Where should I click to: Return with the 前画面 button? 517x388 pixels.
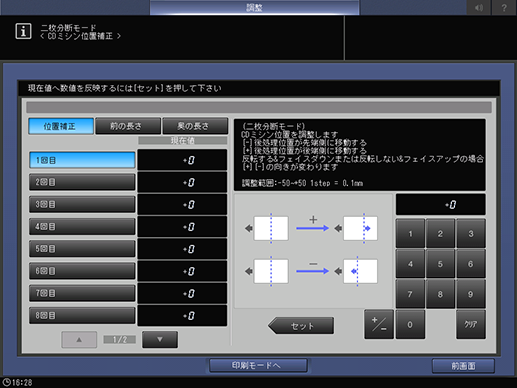463,366
